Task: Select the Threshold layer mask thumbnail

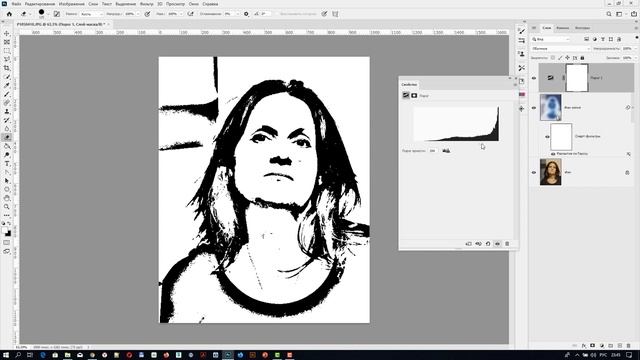Action: [x=577, y=78]
